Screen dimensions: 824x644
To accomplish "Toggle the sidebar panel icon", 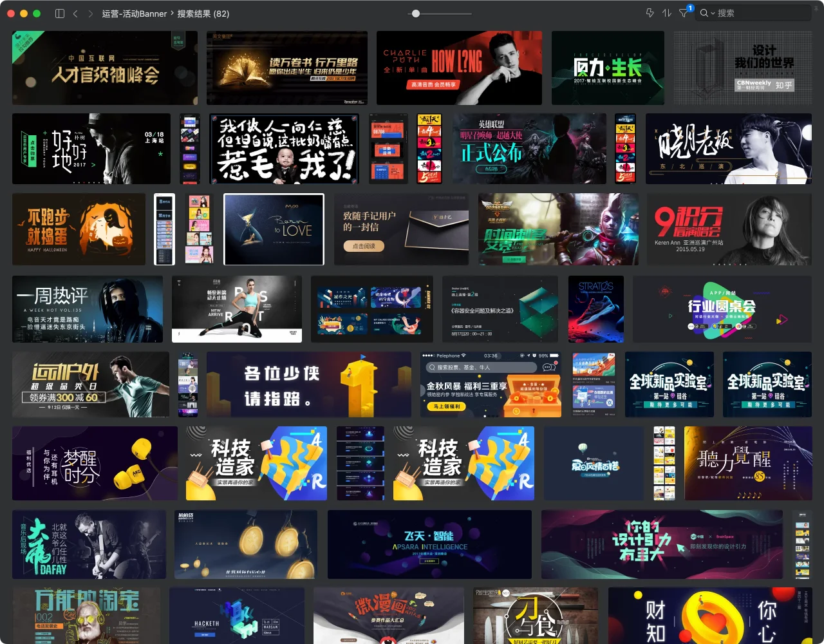I will [60, 14].
